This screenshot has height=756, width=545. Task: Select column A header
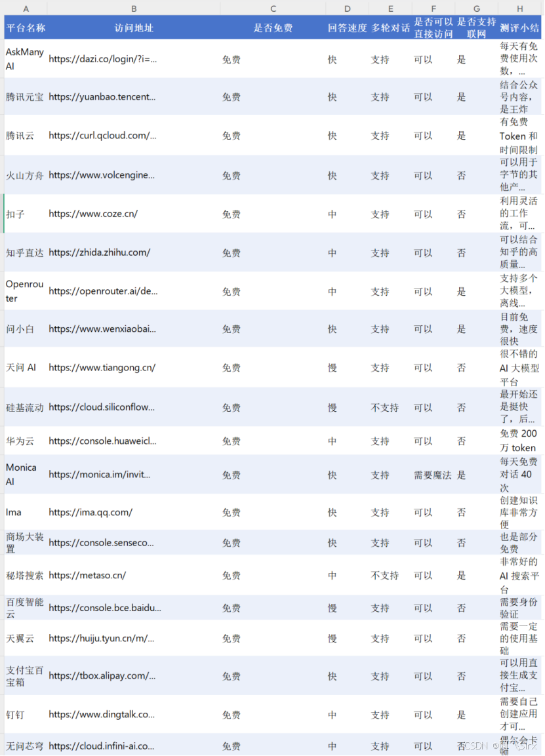tap(26, 9)
